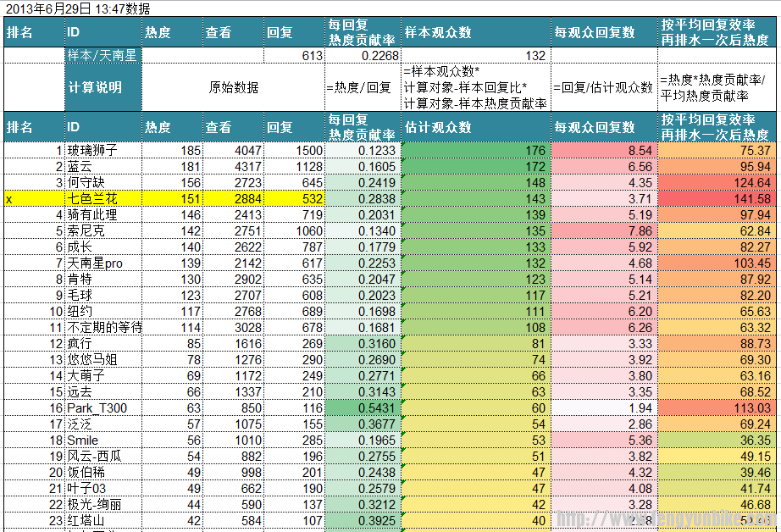Select the red cell showing 141.58
Image resolution: width=781 pixels, height=532 pixels.
[x=716, y=199]
